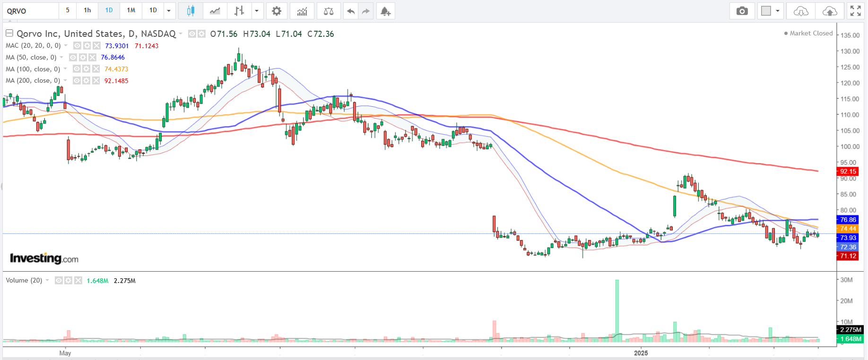Screen dimensions: 868x360
Task: Open the Indicators icon in toolbar
Action: pos(302,11)
